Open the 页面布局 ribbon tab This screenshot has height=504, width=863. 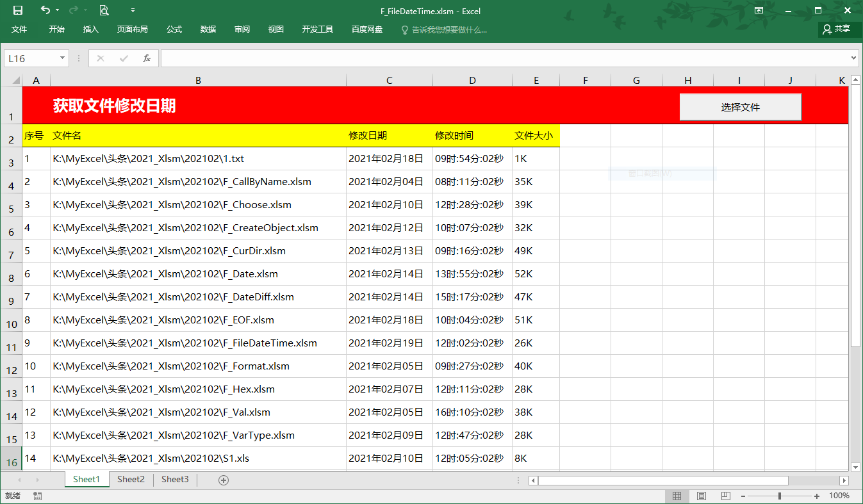[x=133, y=29]
